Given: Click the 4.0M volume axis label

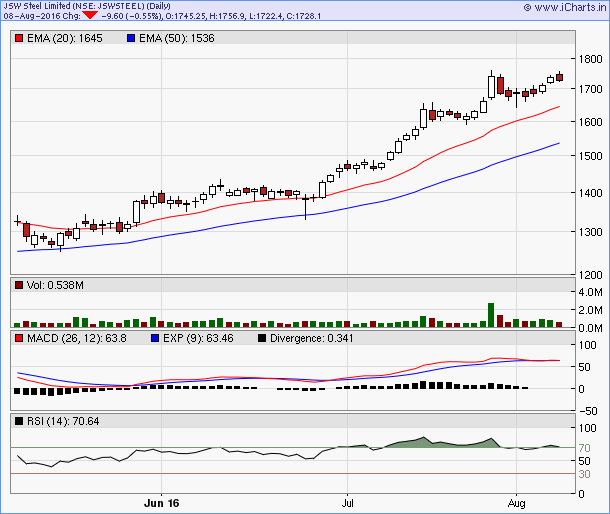Looking at the screenshot, I should (x=590, y=292).
